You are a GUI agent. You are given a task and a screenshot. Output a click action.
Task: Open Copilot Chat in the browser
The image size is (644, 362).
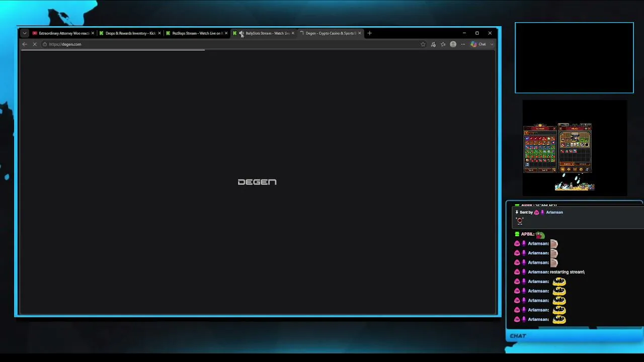pyautogui.click(x=478, y=44)
